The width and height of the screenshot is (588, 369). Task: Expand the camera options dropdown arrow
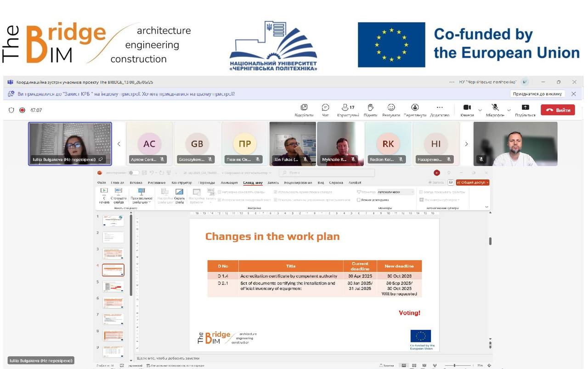pyautogui.click(x=480, y=110)
